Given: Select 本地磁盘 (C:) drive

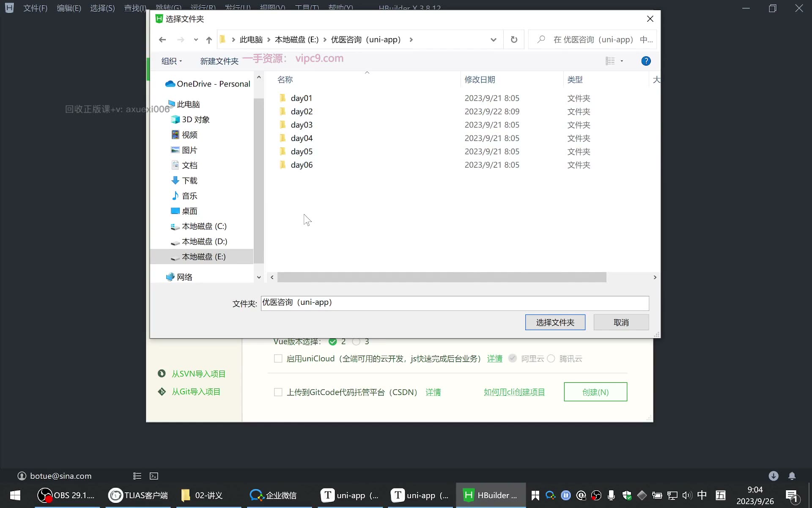Looking at the screenshot, I should pos(198,226).
